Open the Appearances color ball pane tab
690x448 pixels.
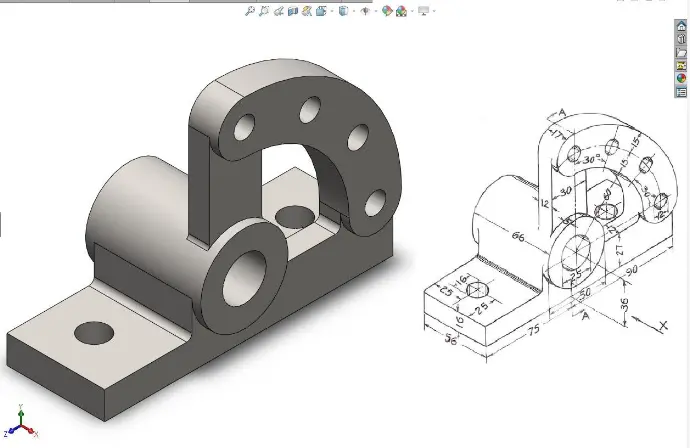tap(681, 79)
